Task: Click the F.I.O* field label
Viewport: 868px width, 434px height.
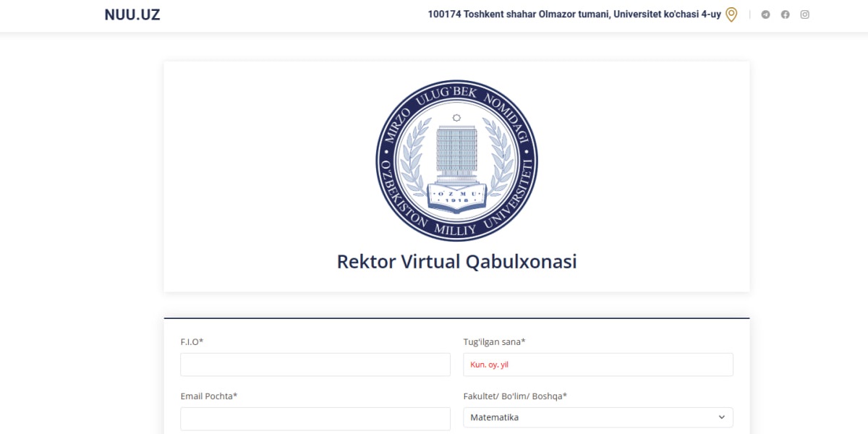Action: click(192, 341)
